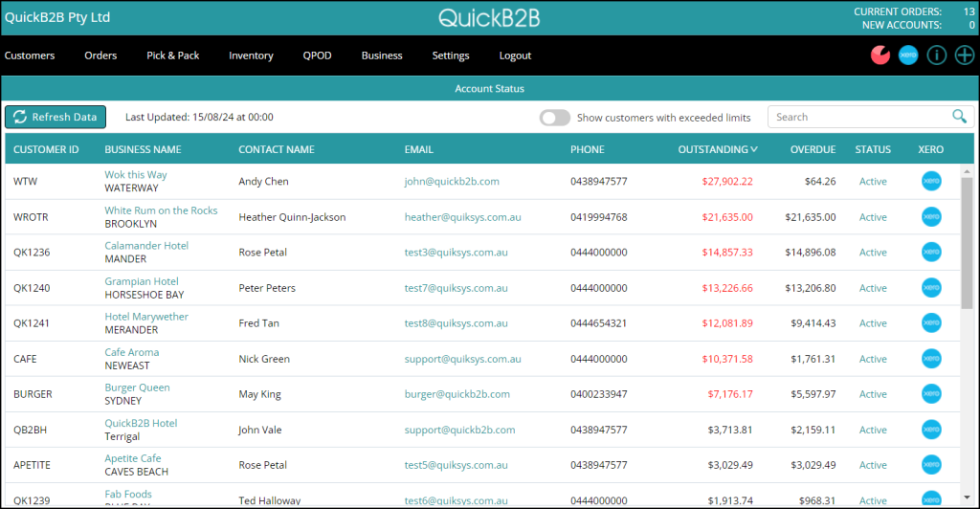Viewport: 980px width, 509px height.
Task: Click Xero icon for Cafe Aroma
Action: [x=931, y=359]
